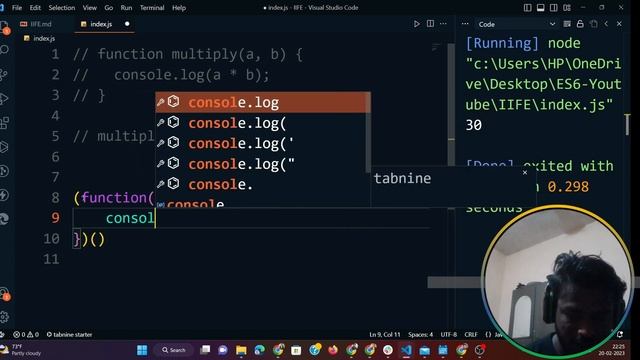Choose the console.log( suggestion
This screenshot has height=360, width=640.
click(260, 123)
